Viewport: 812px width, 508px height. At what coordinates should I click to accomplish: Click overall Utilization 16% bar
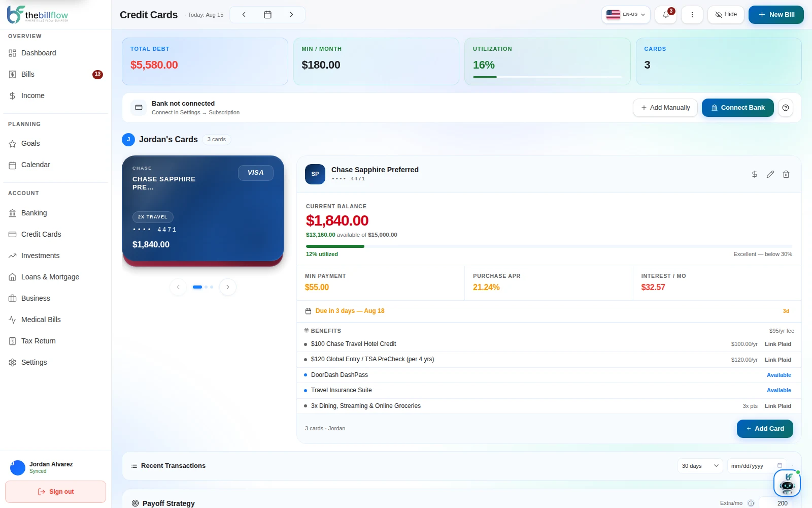point(547,77)
